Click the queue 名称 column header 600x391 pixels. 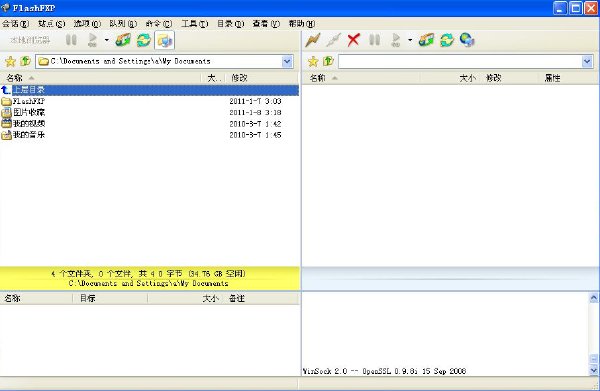coord(36,298)
